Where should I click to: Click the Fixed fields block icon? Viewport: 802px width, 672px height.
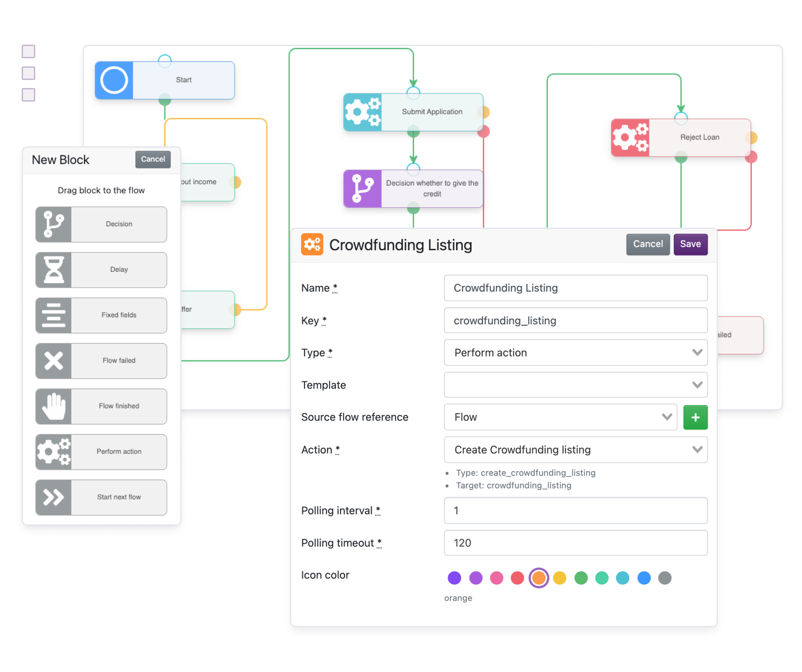[x=53, y=315]
